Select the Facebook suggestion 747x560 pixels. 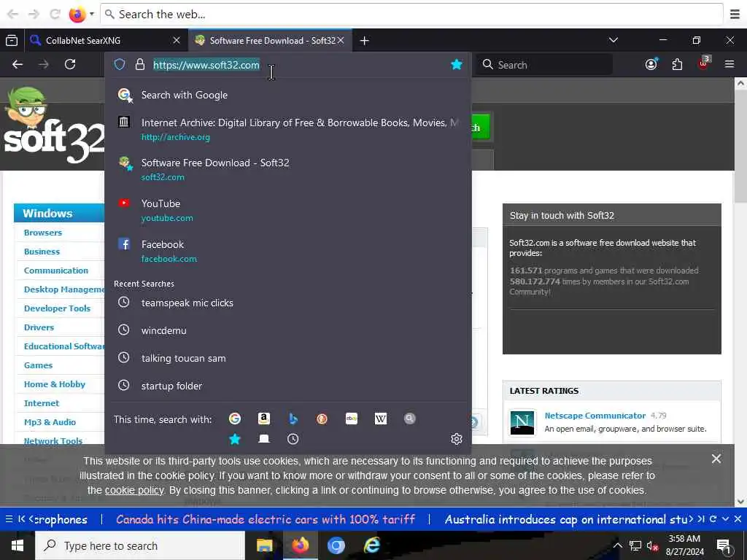[287, 252]
